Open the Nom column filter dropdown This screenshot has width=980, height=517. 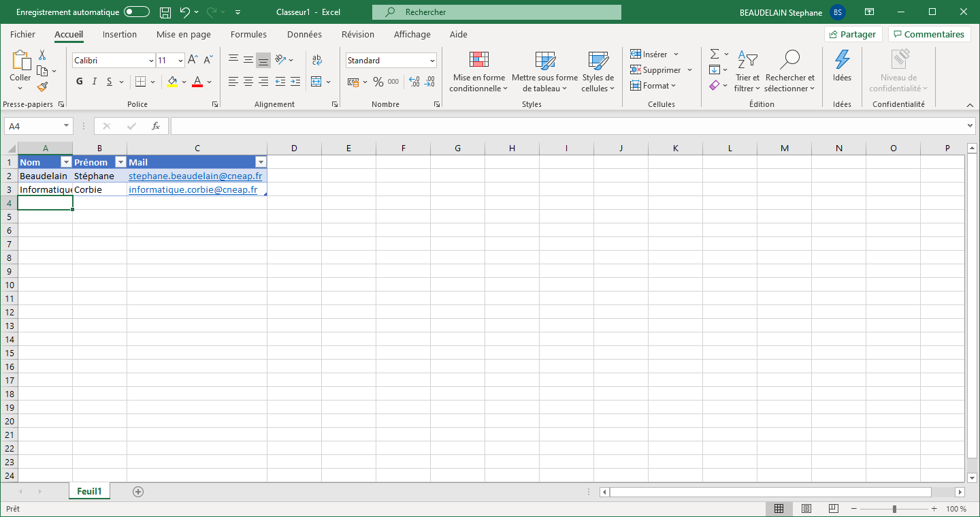pos(66,162)
